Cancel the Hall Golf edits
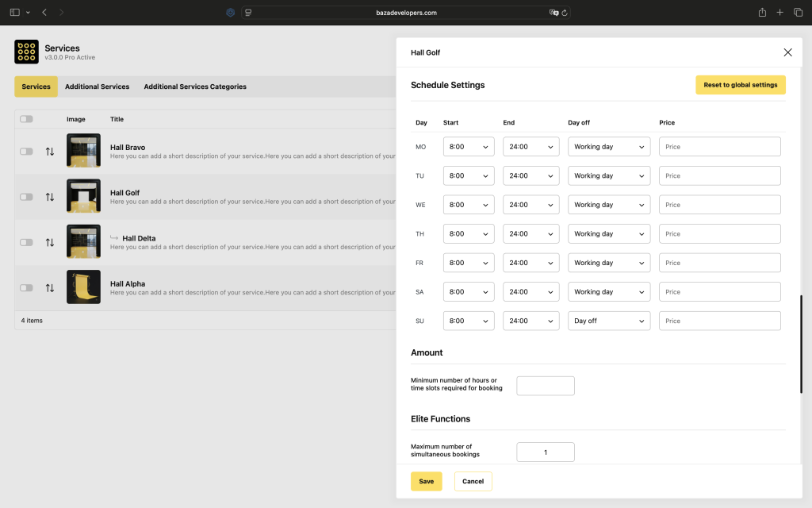 click(473, 482)
